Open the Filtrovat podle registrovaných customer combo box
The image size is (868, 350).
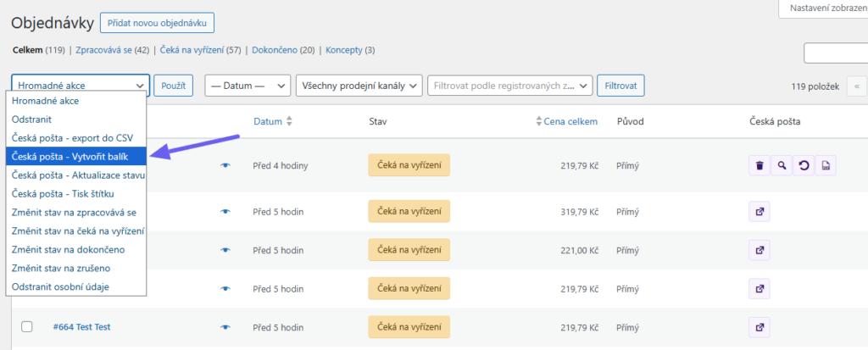(509, 86)
